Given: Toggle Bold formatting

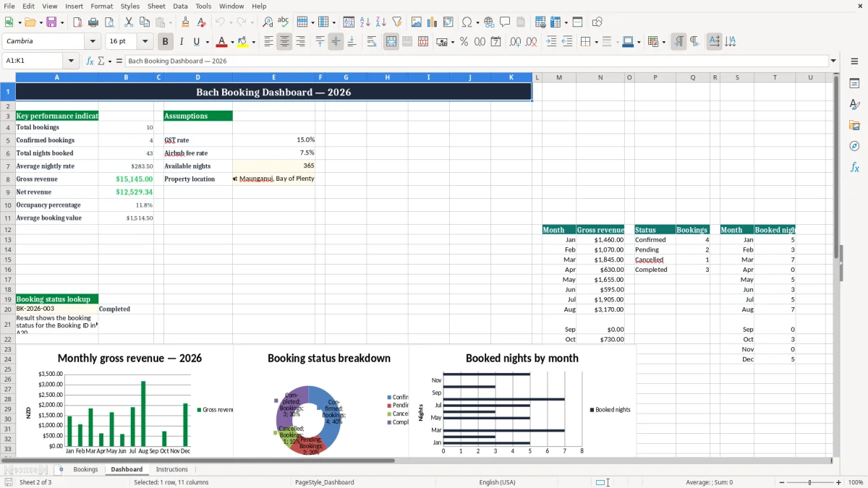Looking at the screenshot, I should click(166, 42).
